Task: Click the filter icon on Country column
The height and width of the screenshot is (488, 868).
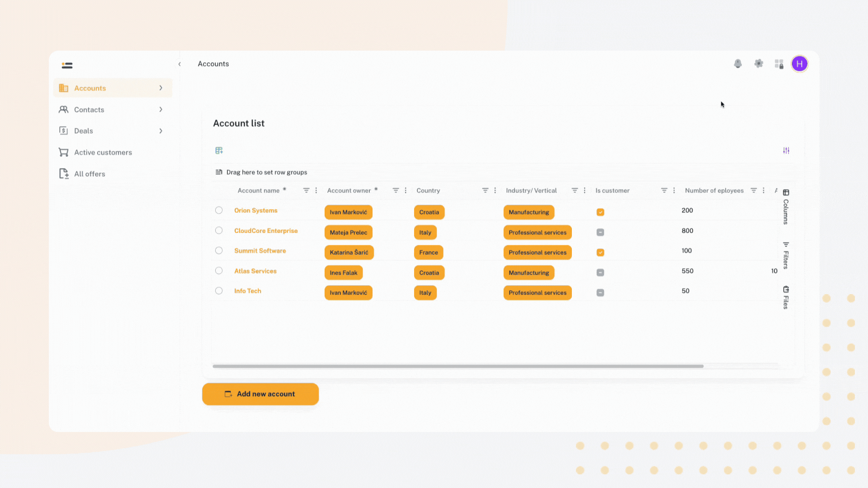Action: point(485,190)
